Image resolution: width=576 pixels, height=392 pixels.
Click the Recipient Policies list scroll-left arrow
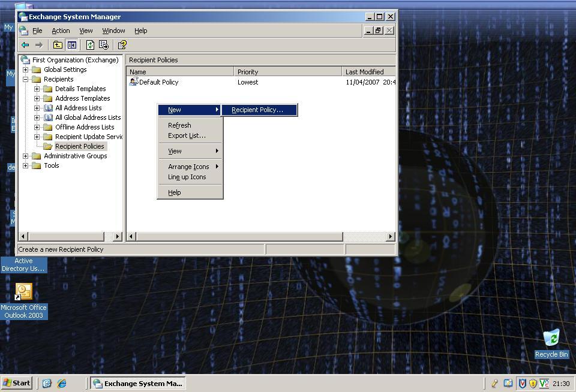131,236
